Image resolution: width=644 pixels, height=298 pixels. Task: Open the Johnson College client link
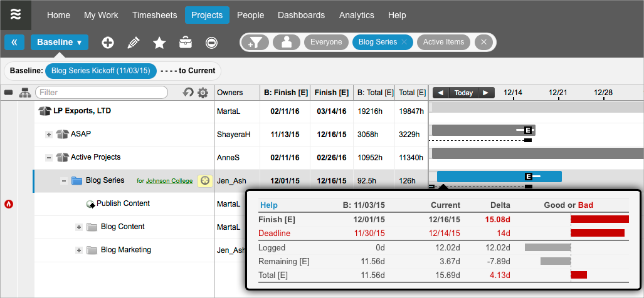(x=169, y=181)
